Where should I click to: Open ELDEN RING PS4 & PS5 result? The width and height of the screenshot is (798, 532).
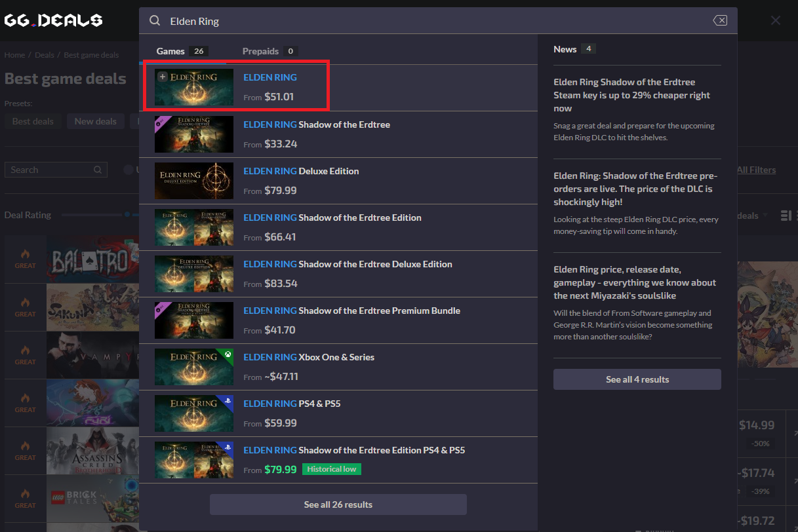[x=338, y=413]
